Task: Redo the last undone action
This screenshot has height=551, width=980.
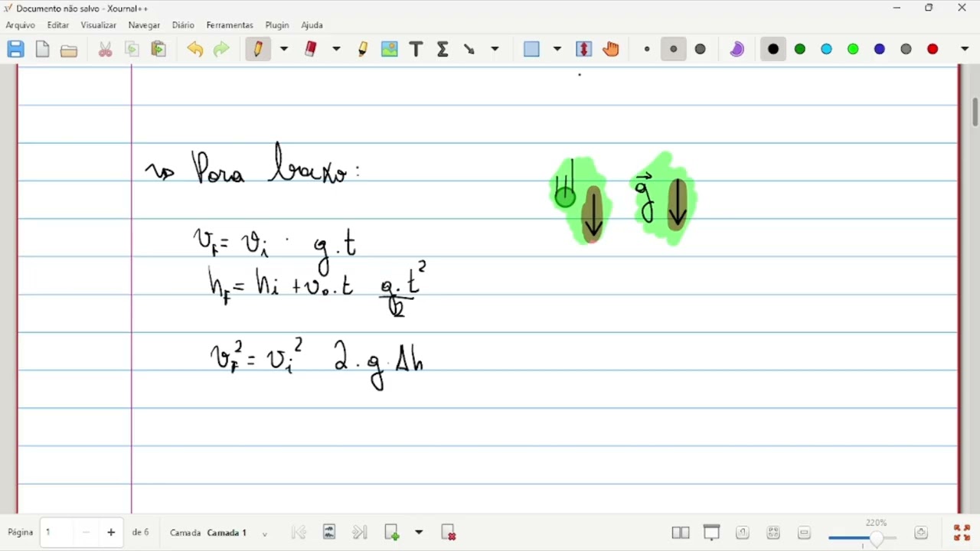Action: click(x=221, y=50)
